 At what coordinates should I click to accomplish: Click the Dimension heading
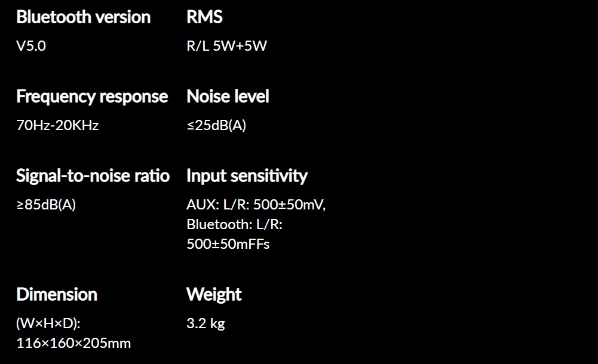tap(57, 295)
